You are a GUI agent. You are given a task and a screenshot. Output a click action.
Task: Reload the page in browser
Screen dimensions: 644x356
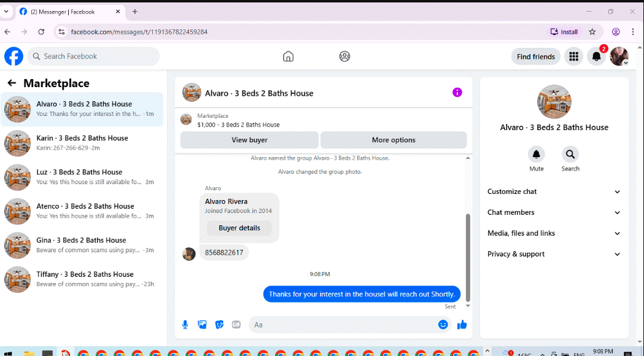click(41, 32)
